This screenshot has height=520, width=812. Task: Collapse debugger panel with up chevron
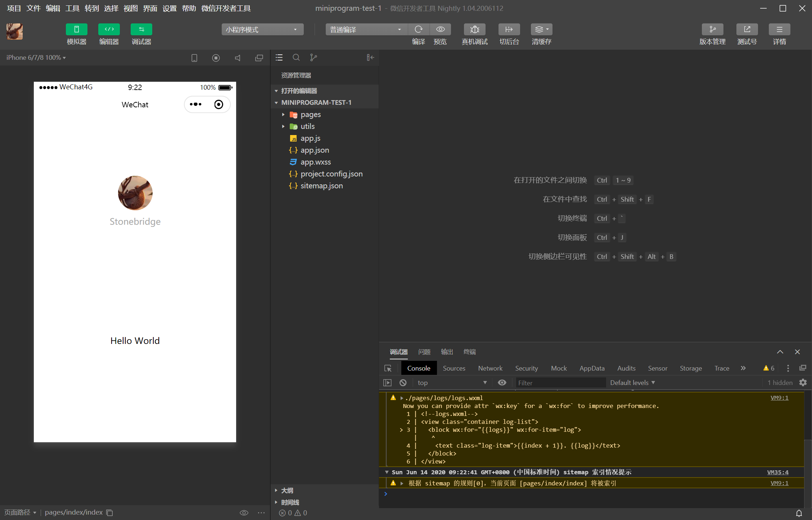point(780,352)
